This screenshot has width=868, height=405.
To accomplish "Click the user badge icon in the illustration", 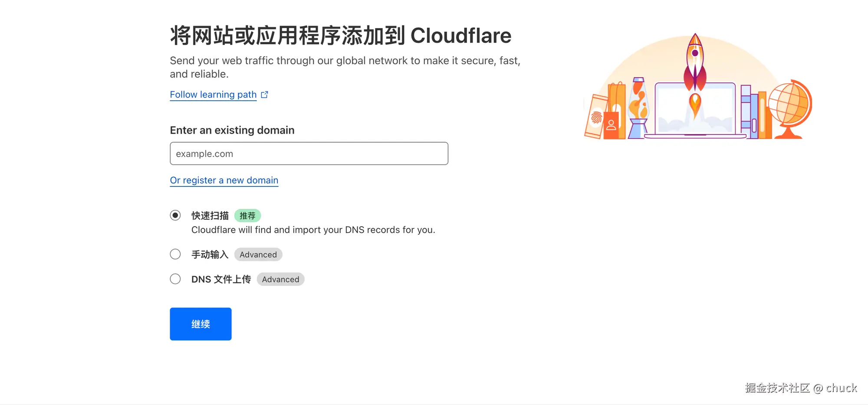I will [611, 125].
